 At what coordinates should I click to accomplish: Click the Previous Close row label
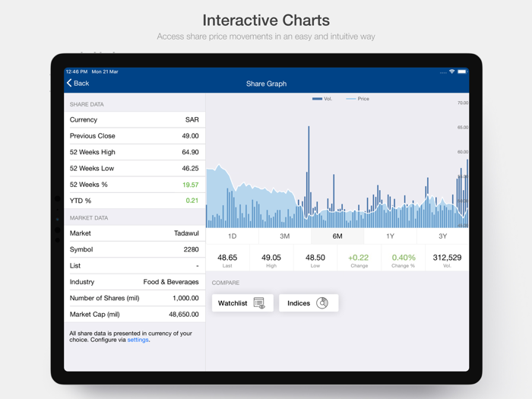(92, 136)
